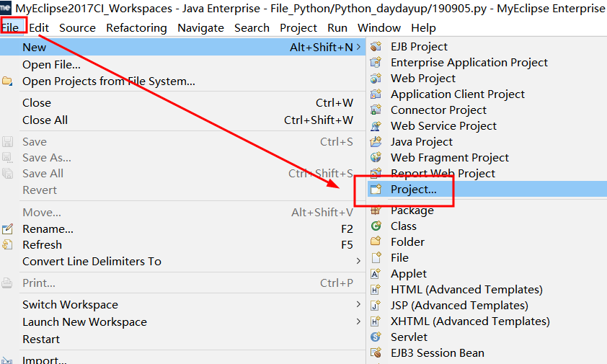Click the Enterprise Application Project icon
This screenshot has width=607, height=364.
point(376,62)
